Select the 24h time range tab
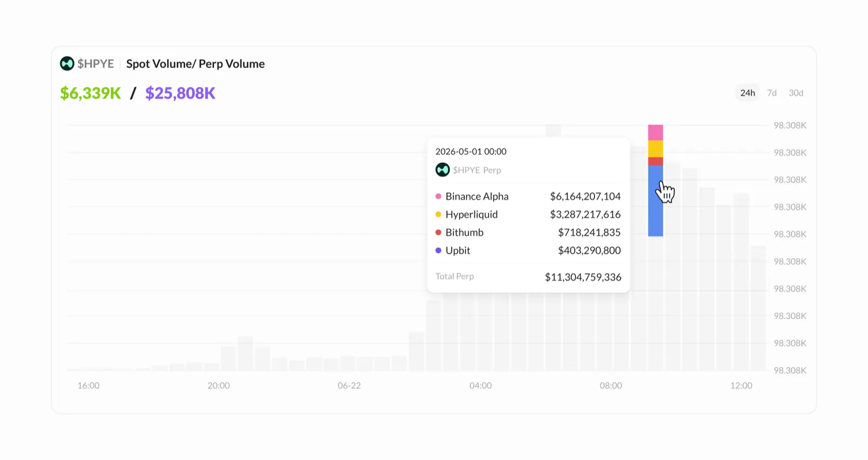Screen dimensions: 868x460 tap(748, 93)
